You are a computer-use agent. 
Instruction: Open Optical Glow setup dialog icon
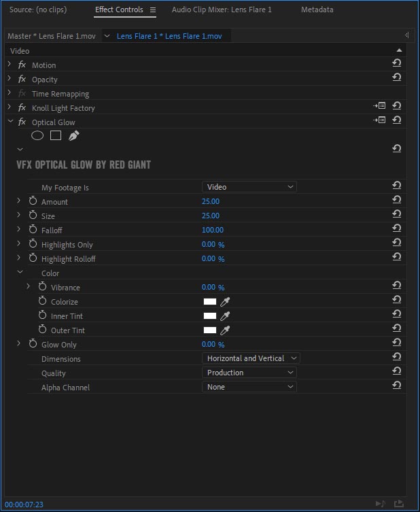point(379,120)
